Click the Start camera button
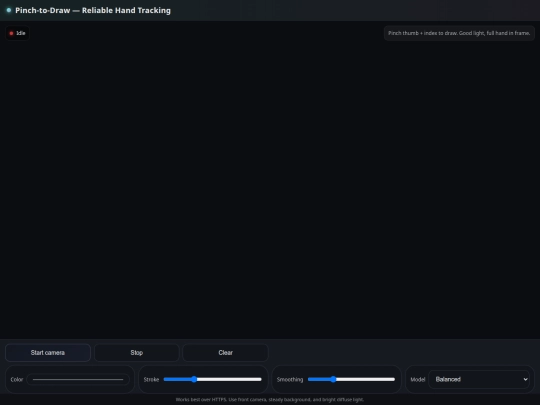The width and height of the screenshot is (540, 405). point(48,353)
